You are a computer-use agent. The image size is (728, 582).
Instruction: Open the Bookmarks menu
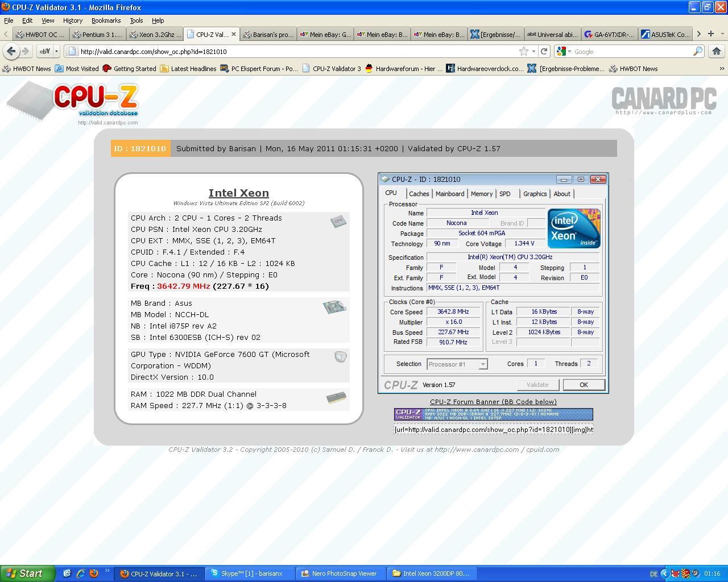coord(106,20)
